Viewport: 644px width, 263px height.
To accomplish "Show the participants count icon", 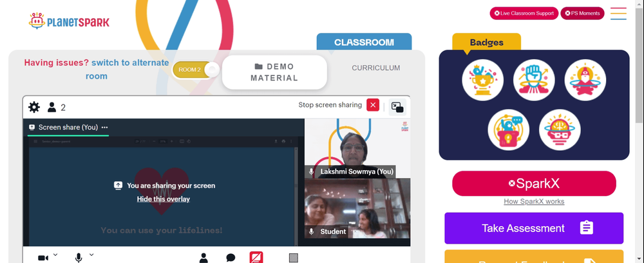I will (x=52, y=107).
